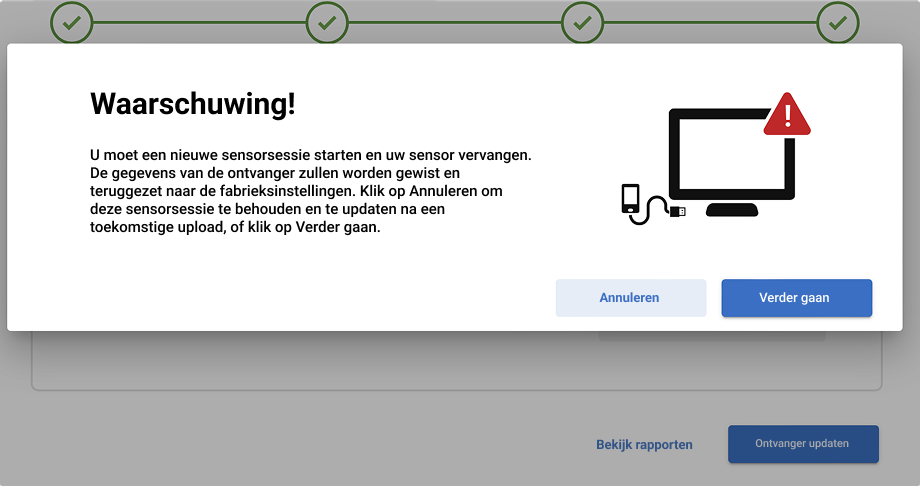The height and width of the screenshot is (486, 920).
Task: Click the red warning triangle icon
Action: [787, 114]
